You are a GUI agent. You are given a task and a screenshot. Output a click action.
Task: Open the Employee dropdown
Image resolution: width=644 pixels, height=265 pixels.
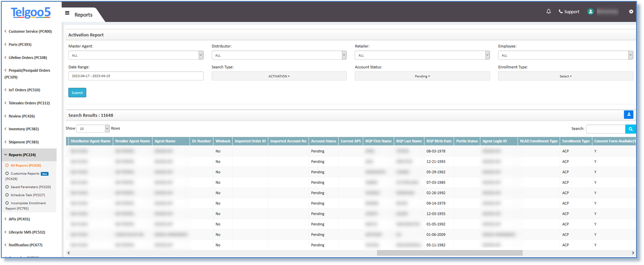pos(566,55)
